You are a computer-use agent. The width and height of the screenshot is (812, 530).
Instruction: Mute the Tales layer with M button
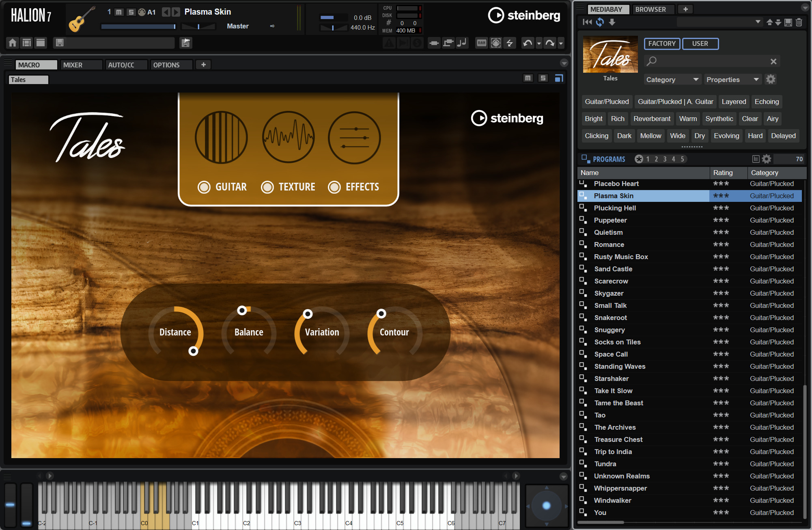pos(528,78)
